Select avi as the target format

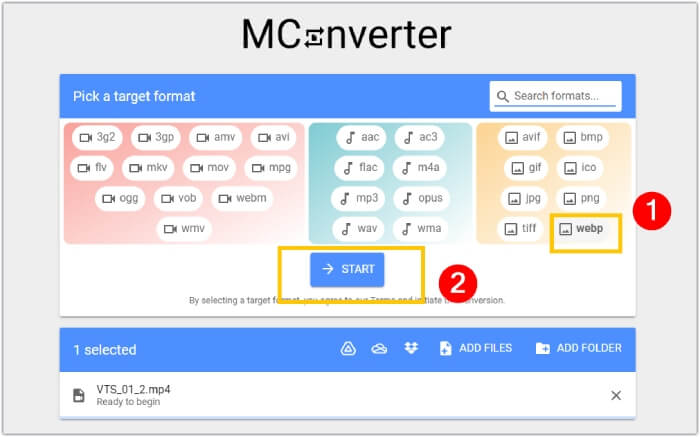(274, 137)
